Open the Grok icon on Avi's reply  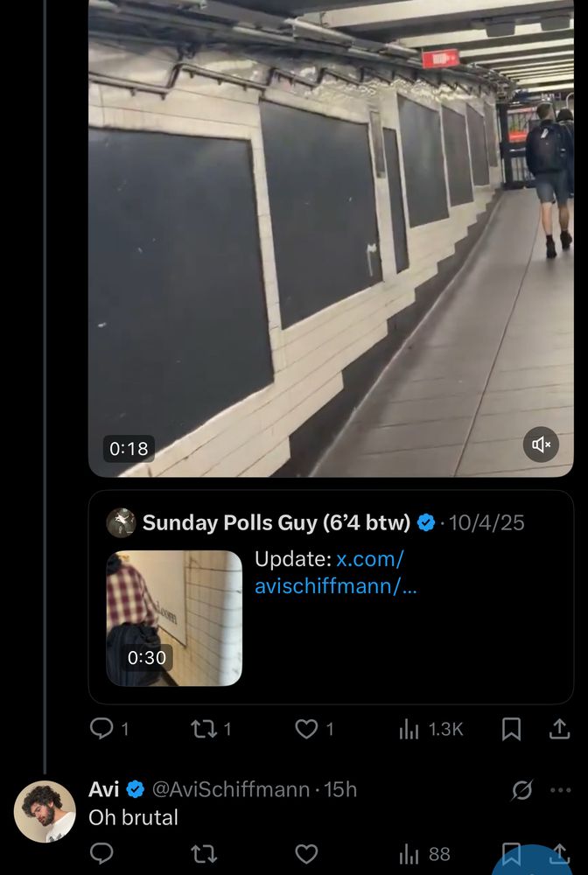[521, 790]
